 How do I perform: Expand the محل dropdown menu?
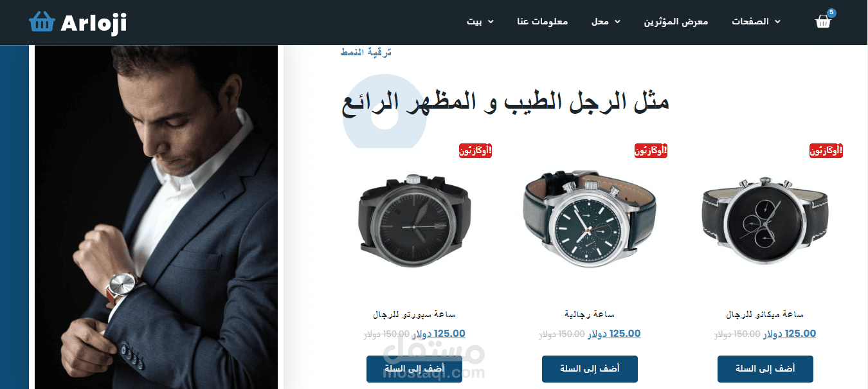tap(606, 22)
